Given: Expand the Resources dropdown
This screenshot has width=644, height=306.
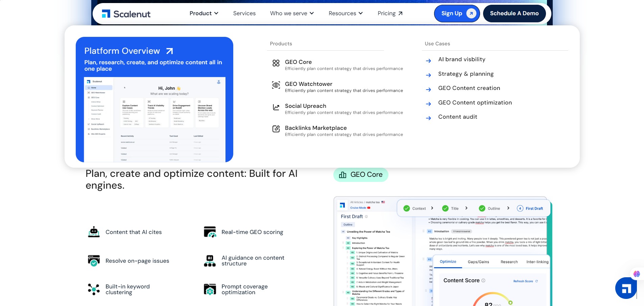Looking at the screenshot, I should pos(345,13).
